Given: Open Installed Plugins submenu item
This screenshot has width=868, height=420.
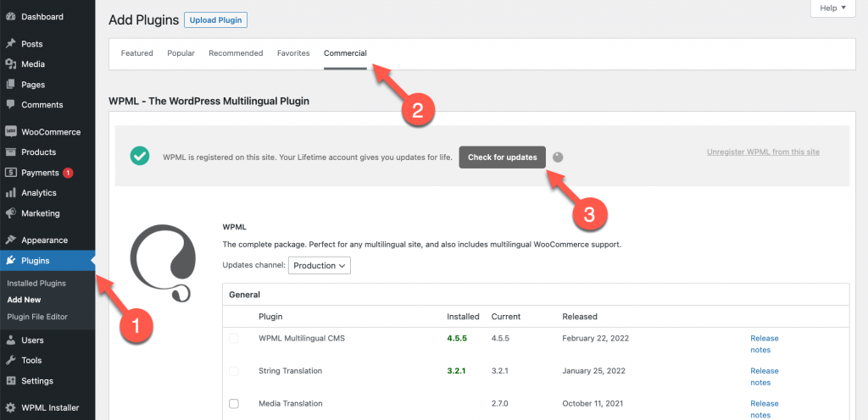Looking at the screenshot, I should pos(36,283).
